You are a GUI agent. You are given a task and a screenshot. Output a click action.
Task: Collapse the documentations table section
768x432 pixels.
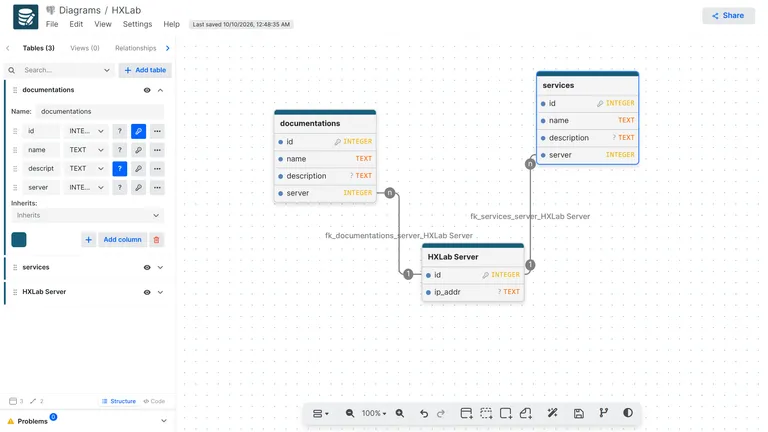[x=160, y=90]
